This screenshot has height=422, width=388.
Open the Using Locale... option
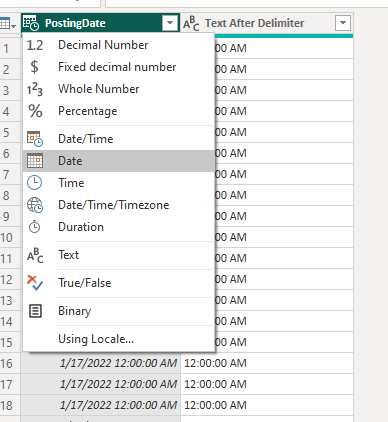(x=119, y=339)
